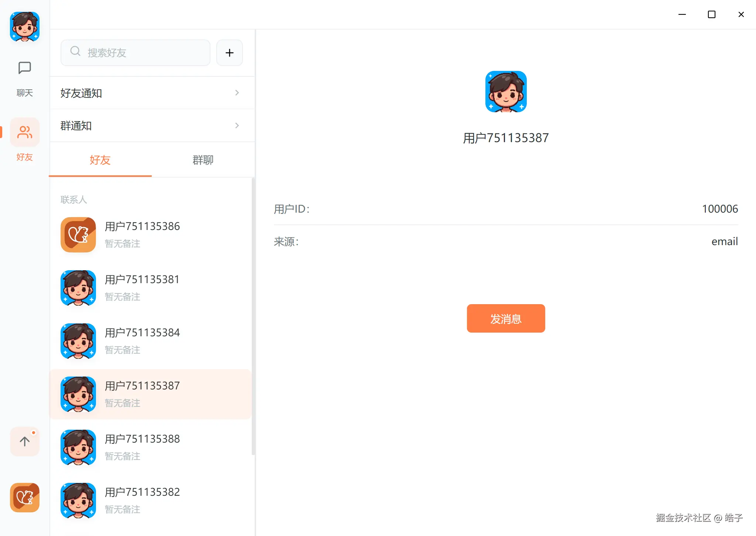This screenshot has height=536, width=756.
Task: Click 暂无备注 under 用户751135386
Action: 123,244
